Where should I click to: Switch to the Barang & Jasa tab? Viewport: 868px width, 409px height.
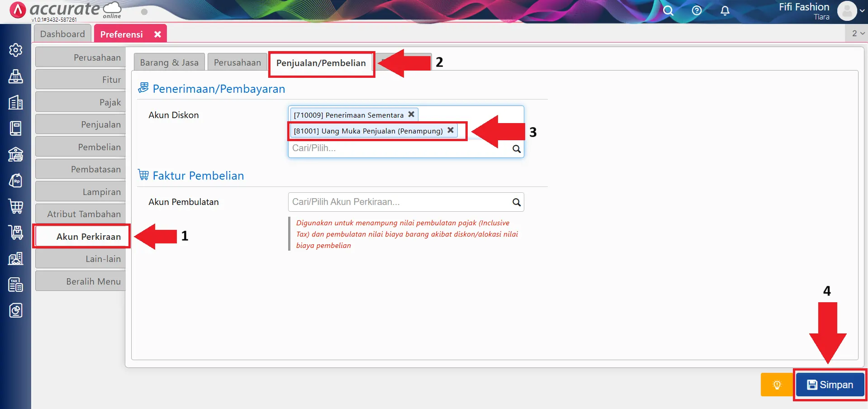click(x=169, y=62)
